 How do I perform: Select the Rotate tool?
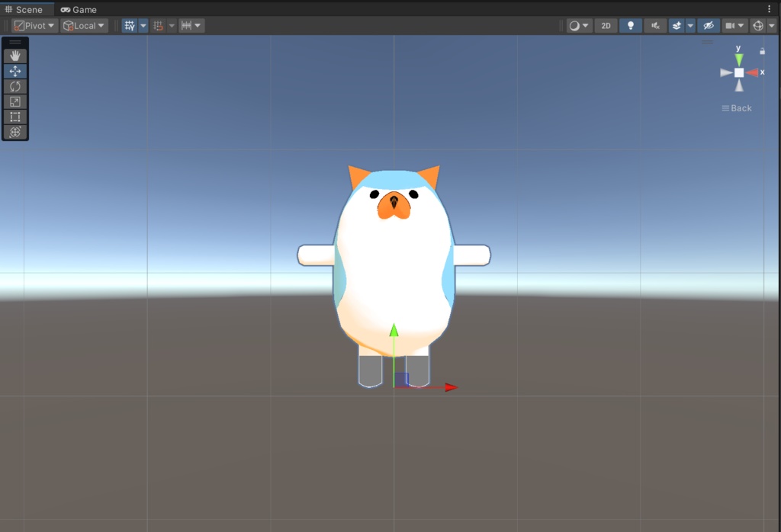[15, 87]
